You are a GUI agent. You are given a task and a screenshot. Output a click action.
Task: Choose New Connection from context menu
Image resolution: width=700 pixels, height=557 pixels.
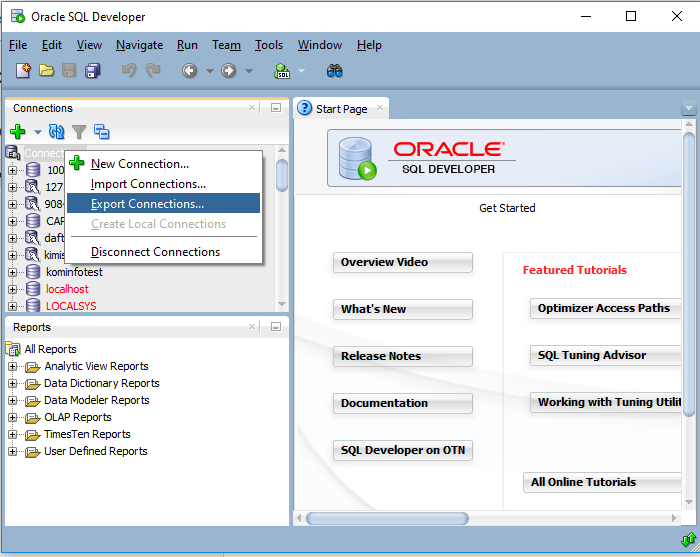tap(163, 164)
